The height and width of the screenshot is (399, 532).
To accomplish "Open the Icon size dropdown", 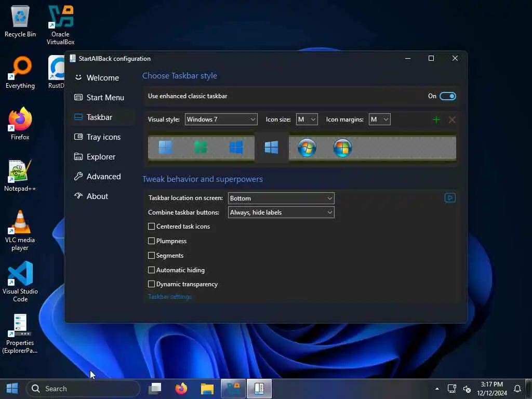I will 307,119.
